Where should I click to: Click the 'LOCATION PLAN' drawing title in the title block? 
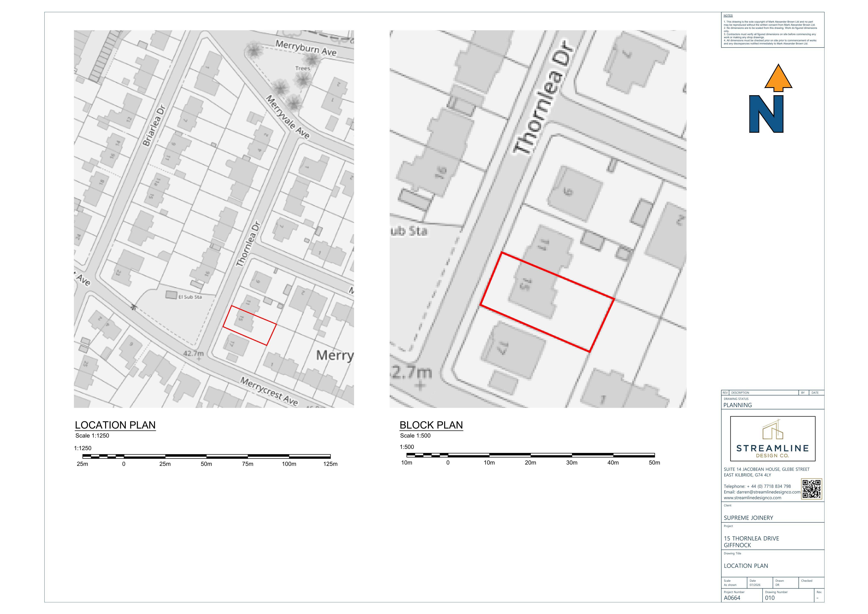click(x=746, y=566)
